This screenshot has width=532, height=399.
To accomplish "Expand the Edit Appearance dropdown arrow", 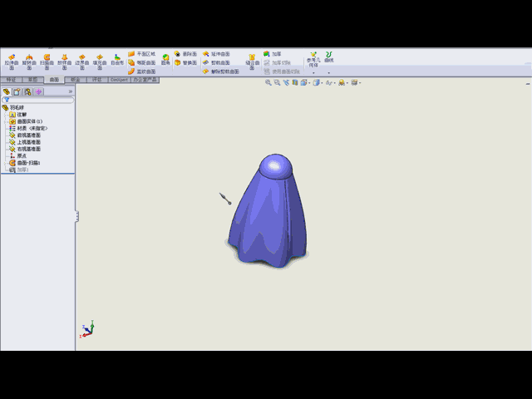I will [347, 83].
